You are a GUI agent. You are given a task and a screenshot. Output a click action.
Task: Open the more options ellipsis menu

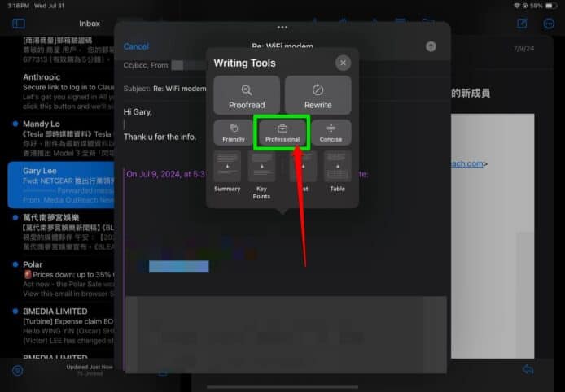(548, 24)
